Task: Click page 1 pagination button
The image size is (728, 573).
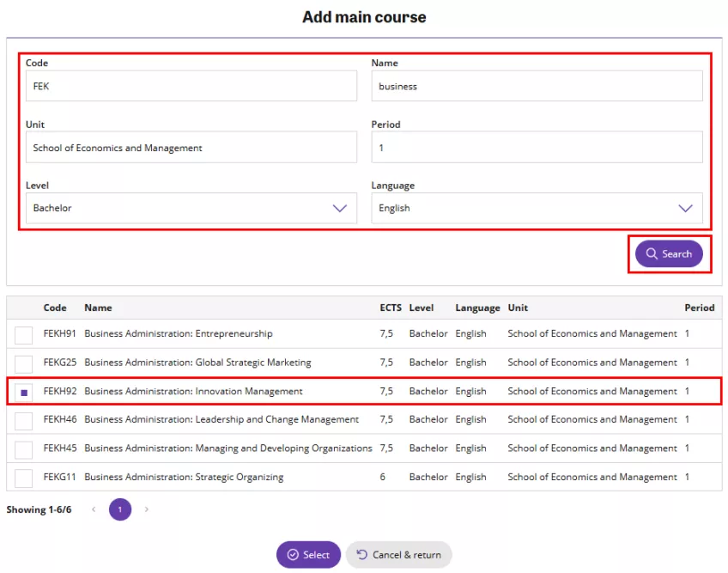Action: (x=120, y=510)
